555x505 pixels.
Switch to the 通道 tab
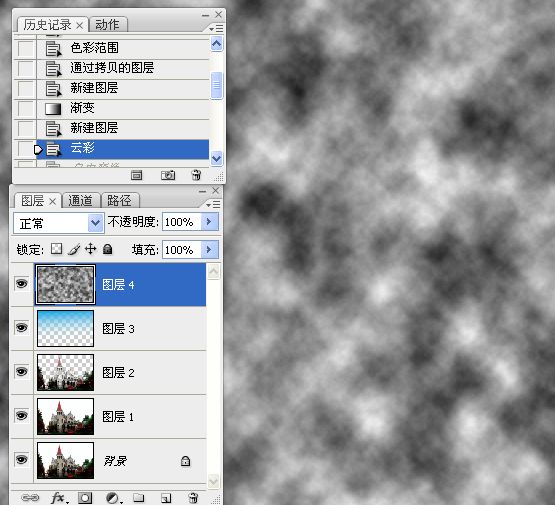pos(80,201)
